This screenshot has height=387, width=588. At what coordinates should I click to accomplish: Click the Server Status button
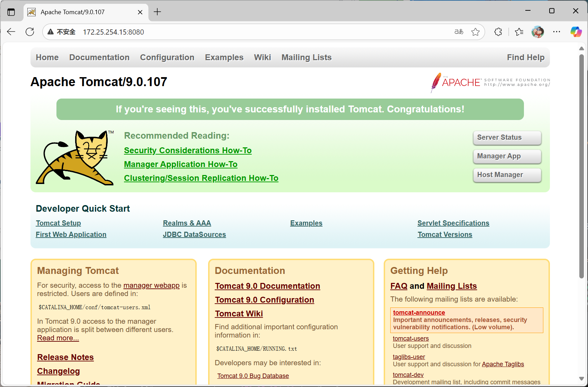tap(507, 138)
